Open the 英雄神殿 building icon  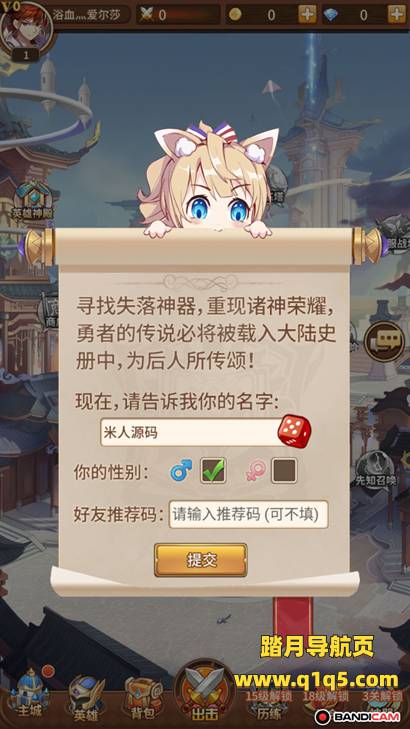[33, 201]
